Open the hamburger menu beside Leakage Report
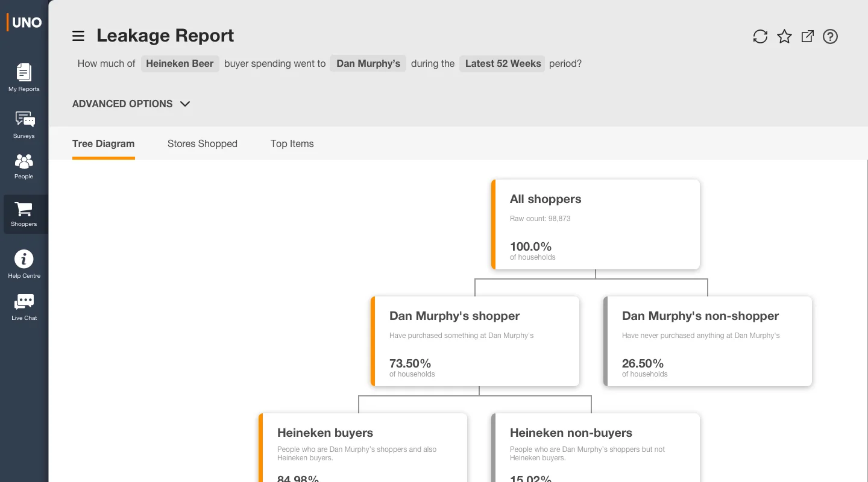868x482 pixels. [78, 36]
